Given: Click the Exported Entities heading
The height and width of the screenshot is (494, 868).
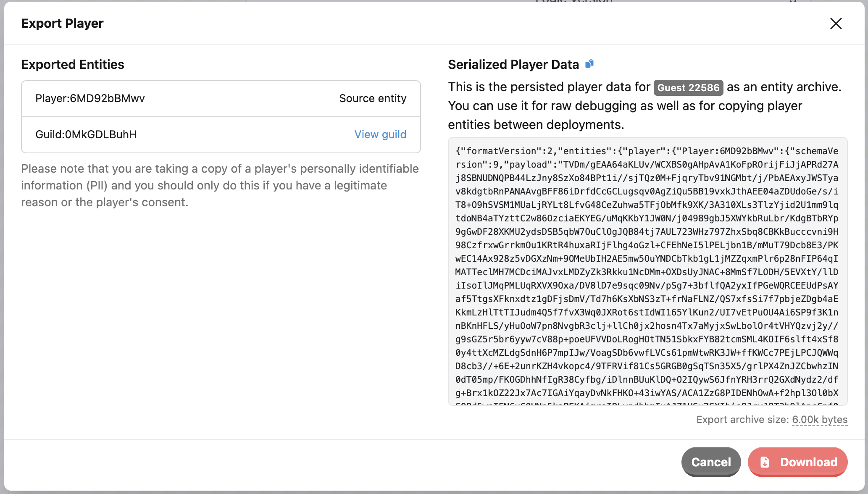Looking at the screenshot, I should [x=73, y=64].
